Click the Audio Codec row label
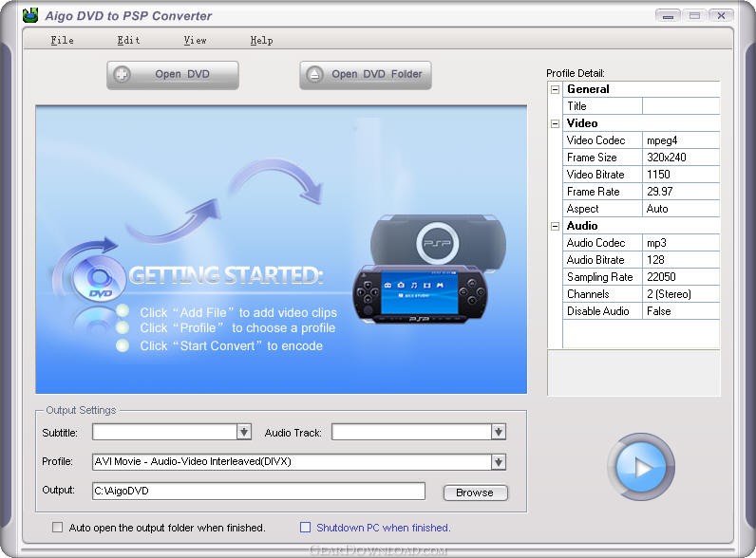The width and height of the screenshot is (756, 558). pos(602,243)
